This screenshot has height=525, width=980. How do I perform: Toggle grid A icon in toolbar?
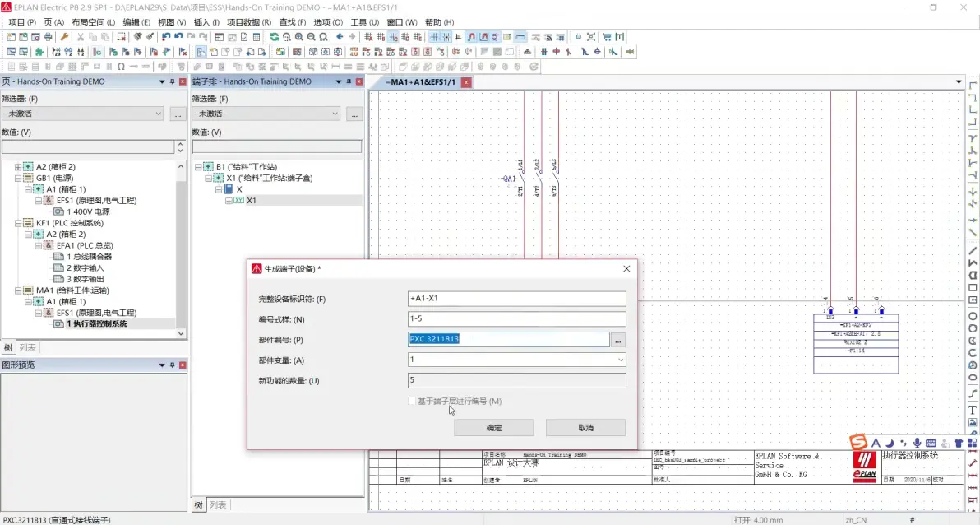point(368,37)
